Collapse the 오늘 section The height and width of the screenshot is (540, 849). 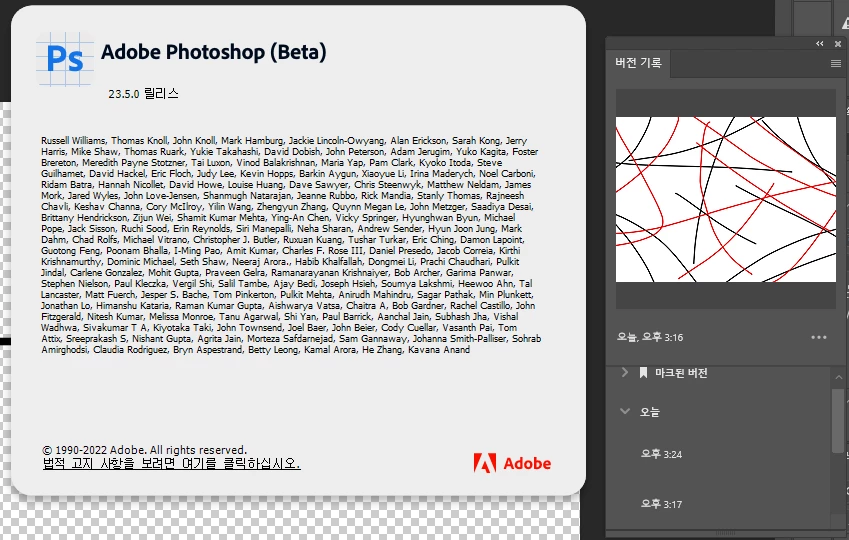[625, 411]
